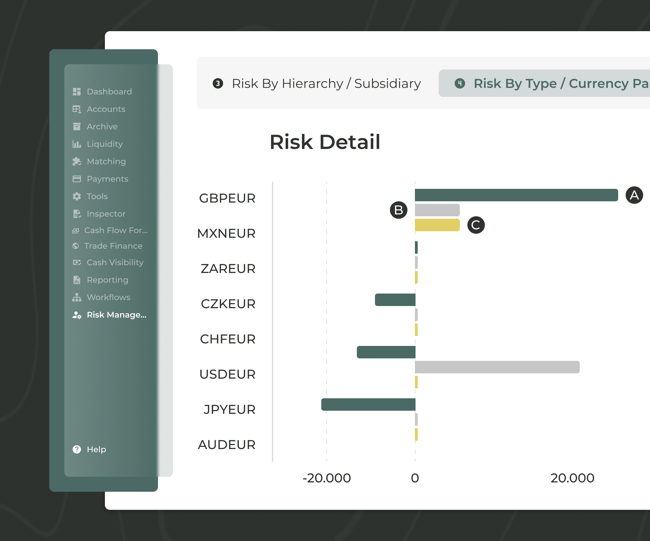The image size is (650, 541).
Task: Click the Risk Management user icon
Action: (77, 315)
